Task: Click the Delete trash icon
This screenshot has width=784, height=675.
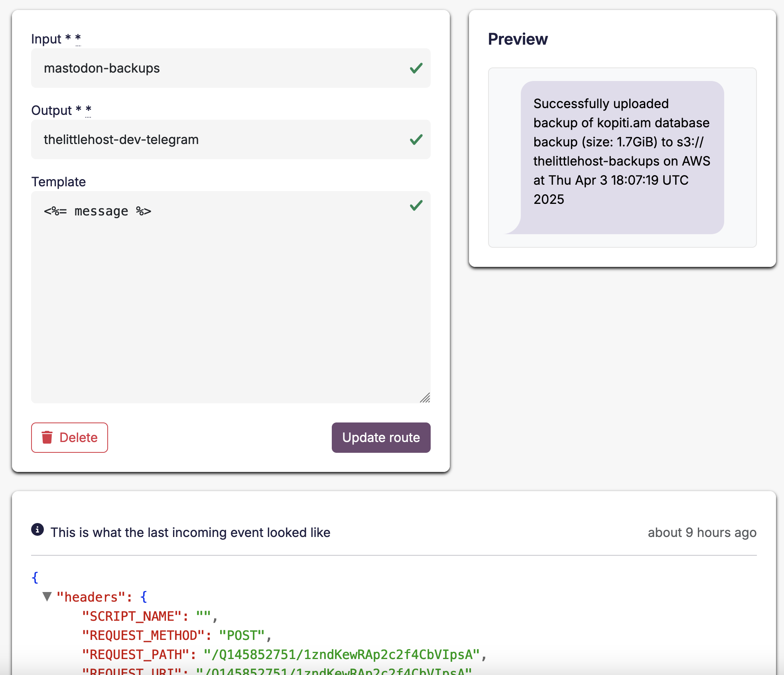Action: pyautogui.click(x=47, y=437)
